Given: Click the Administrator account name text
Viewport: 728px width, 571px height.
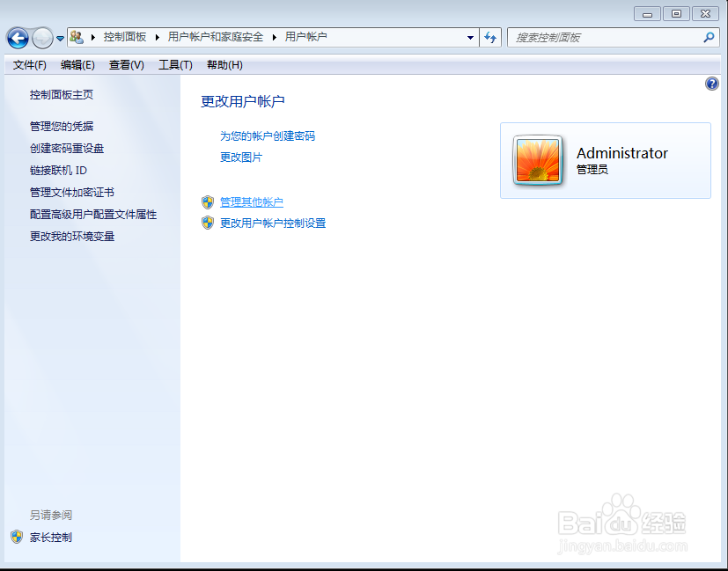Looking at the screenshot, I should pyautogui.click(x=622, y=153).
